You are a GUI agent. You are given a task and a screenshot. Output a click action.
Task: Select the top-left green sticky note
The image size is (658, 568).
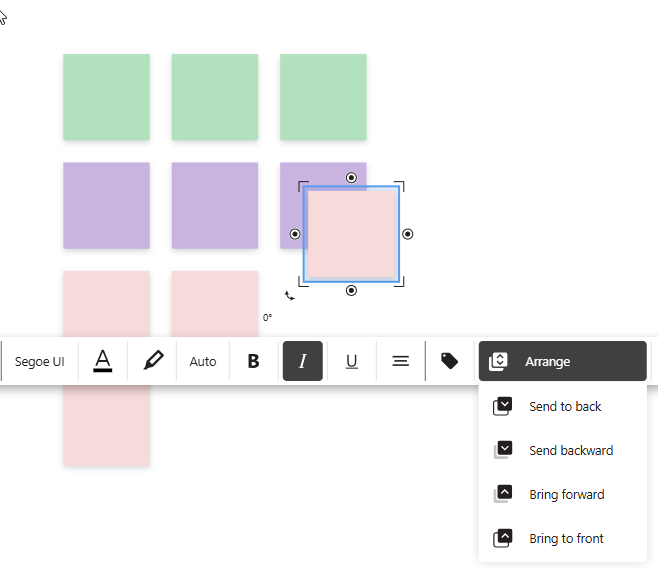click(x=107, y=97)
